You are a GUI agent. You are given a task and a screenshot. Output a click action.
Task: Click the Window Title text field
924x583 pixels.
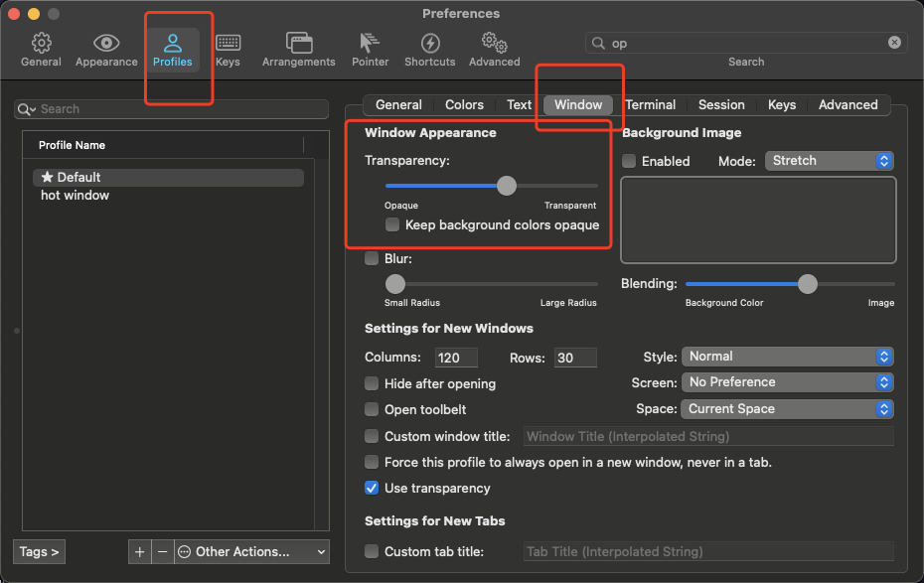[708, 436]
